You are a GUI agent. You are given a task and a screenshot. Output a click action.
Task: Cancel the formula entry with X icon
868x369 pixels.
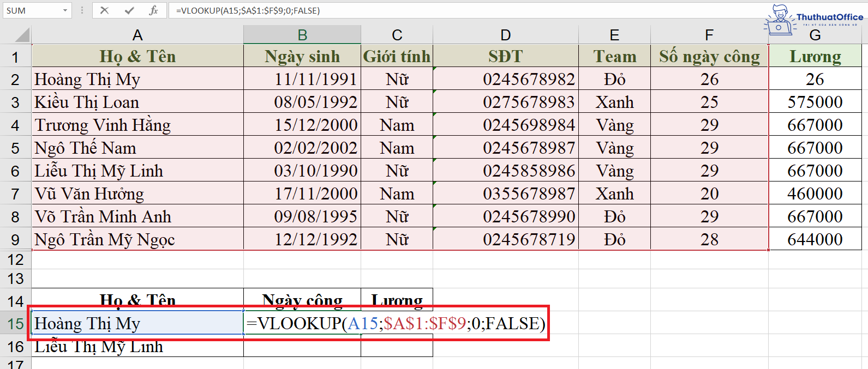[x=104, y=10]
